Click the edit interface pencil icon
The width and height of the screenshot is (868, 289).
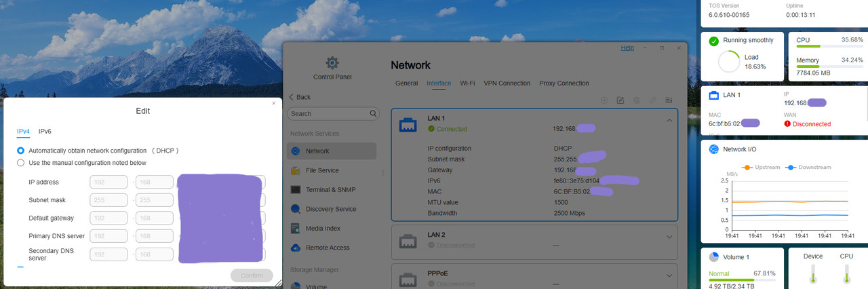click(x=620, y=100)
